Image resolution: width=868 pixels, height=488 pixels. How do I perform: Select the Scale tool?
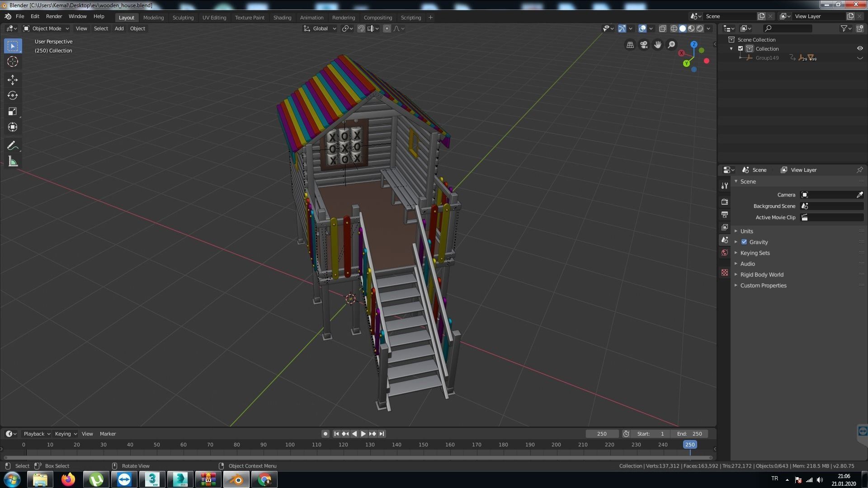coord(13,112)
